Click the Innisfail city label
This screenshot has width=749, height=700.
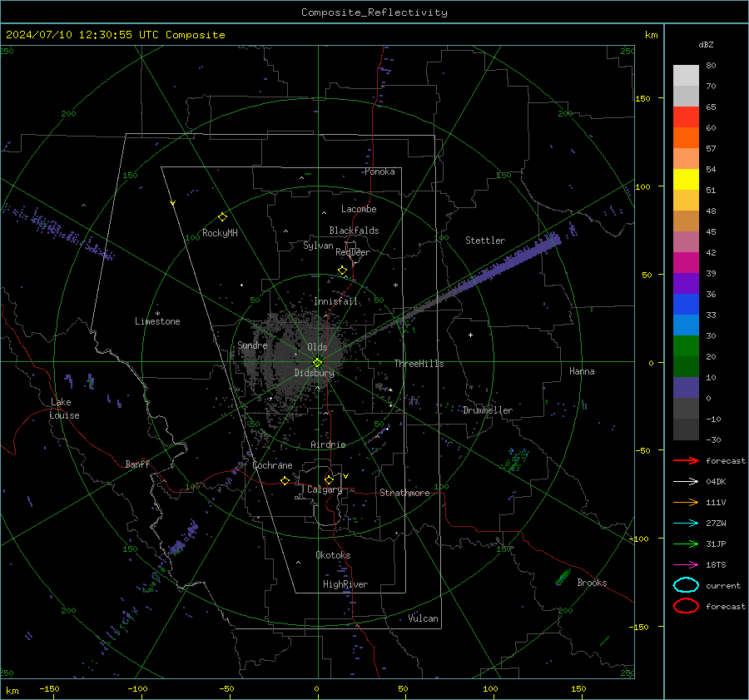pyautogui.click(x=336, y=301)
